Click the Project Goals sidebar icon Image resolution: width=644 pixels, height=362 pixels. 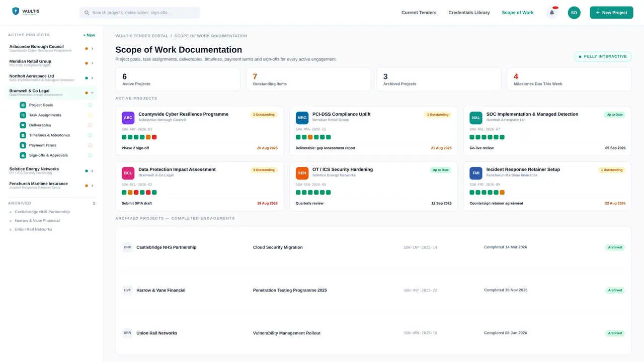(23, 105)
